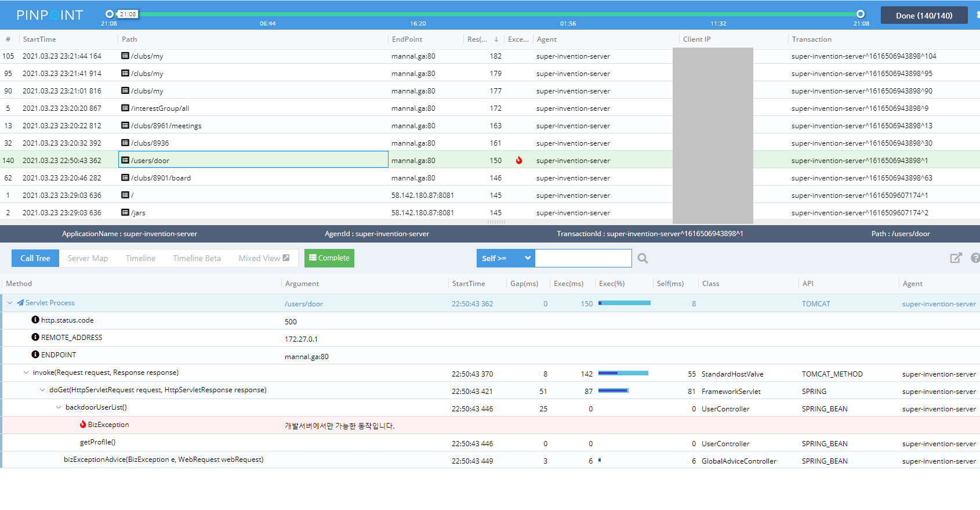Click the detail icon for /interestGroup/all
The width and height of the screenshot is (980, 510).
pos(125,108)
